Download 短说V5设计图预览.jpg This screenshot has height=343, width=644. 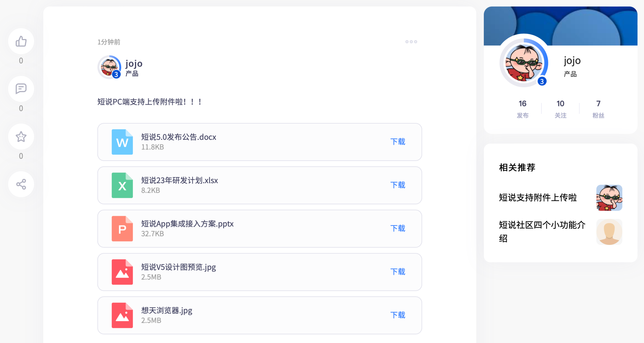click(x=398, y=272)
